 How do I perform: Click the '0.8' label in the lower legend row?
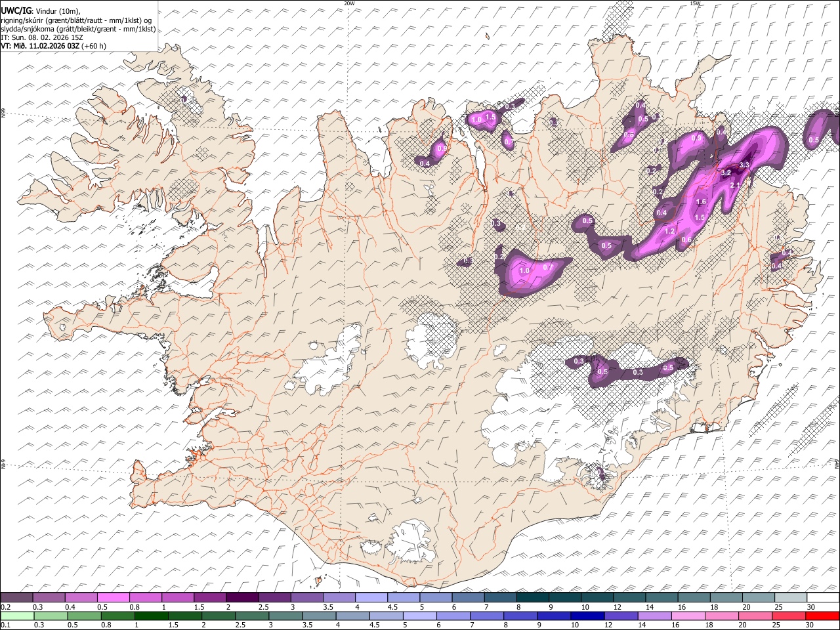106,625
